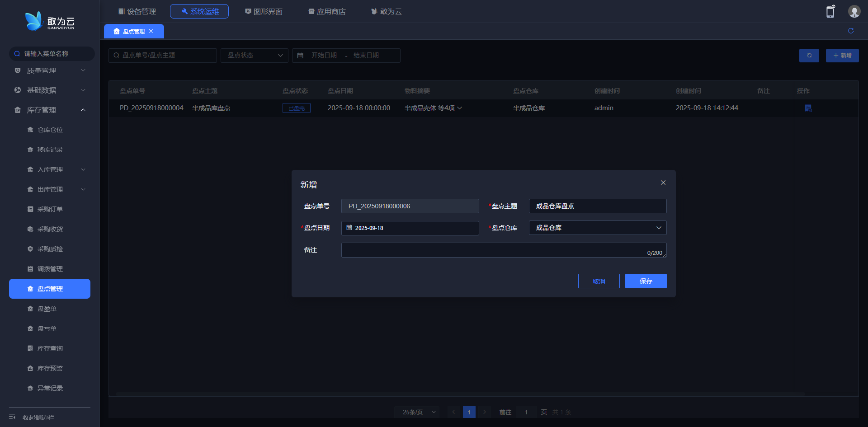Click the detail icon in 操作 column
This screenshot has width=868, height=427.
(808, 108)
